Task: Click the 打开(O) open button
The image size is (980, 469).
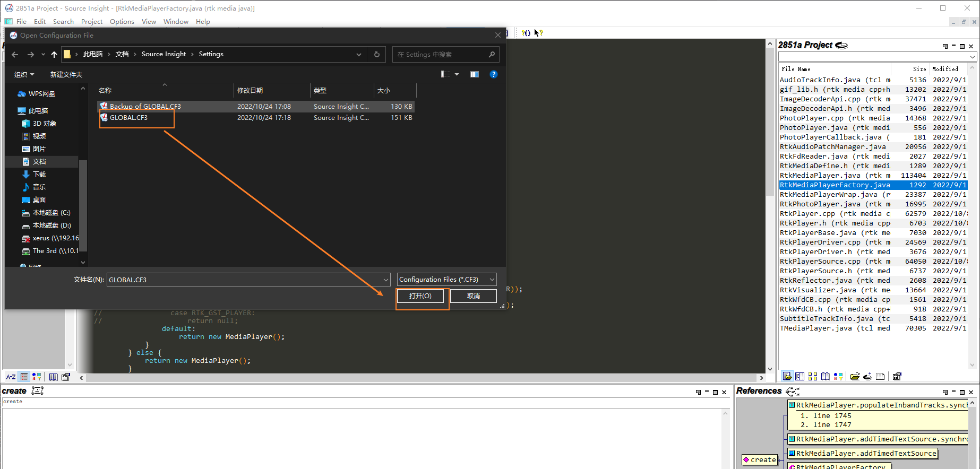Action: coord(420,296)
